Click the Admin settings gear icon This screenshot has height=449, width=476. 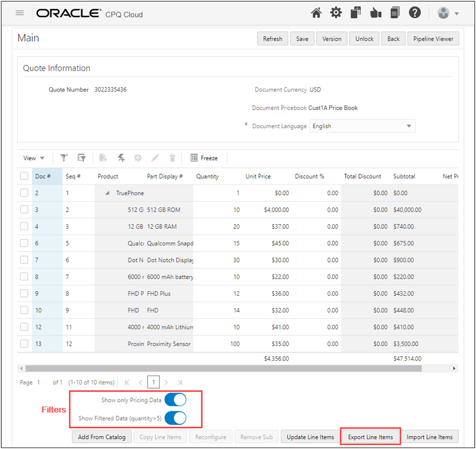tap(336, 12)
